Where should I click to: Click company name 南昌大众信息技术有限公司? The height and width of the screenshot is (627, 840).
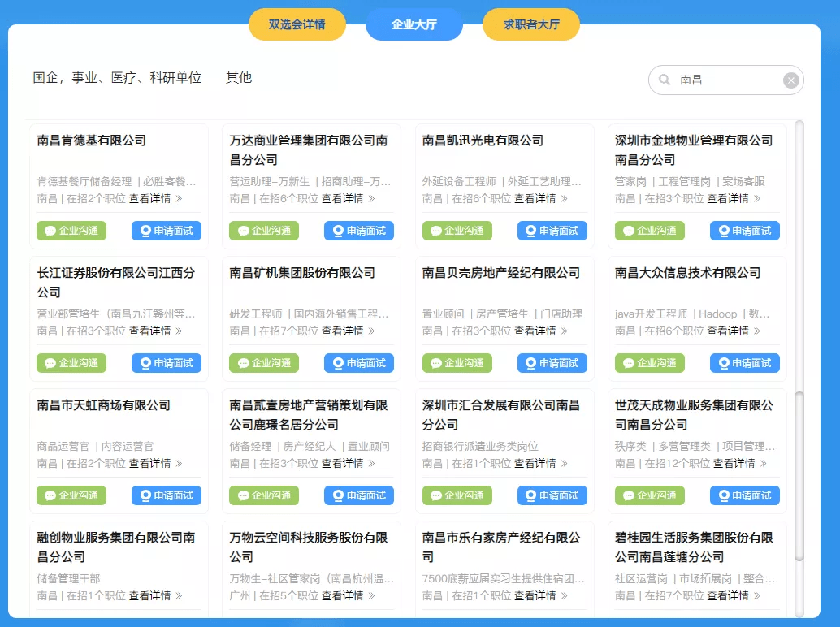click(x=687, y=273)
